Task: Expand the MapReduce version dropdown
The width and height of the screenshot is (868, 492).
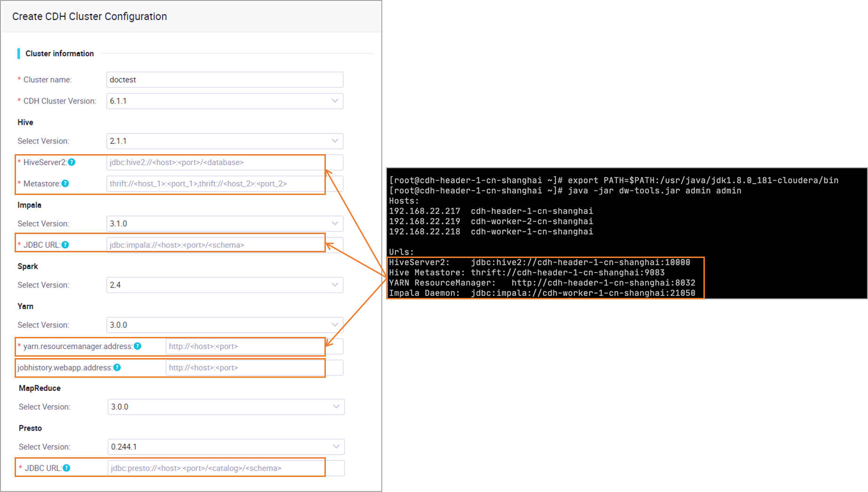Action: point(226,407)
